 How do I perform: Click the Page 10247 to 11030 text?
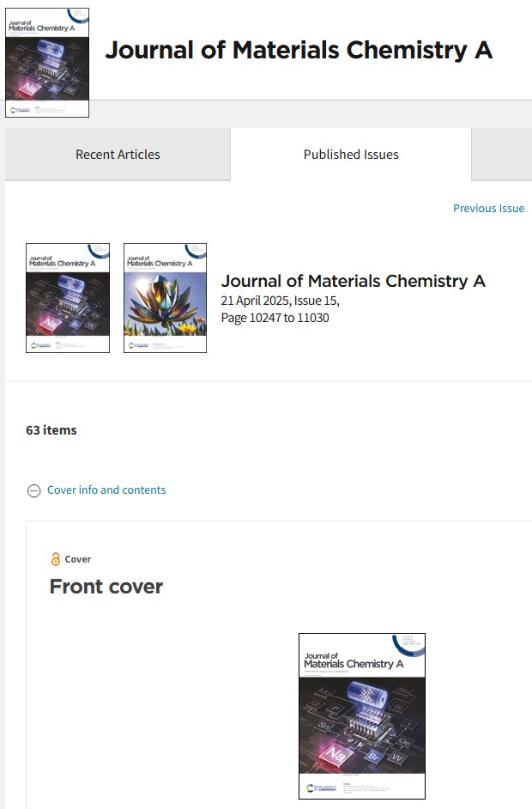pyautogui.click(x=275, y=318)
